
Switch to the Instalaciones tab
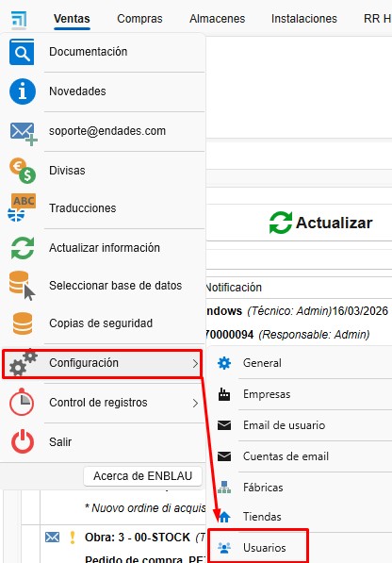tap(304, 19)
